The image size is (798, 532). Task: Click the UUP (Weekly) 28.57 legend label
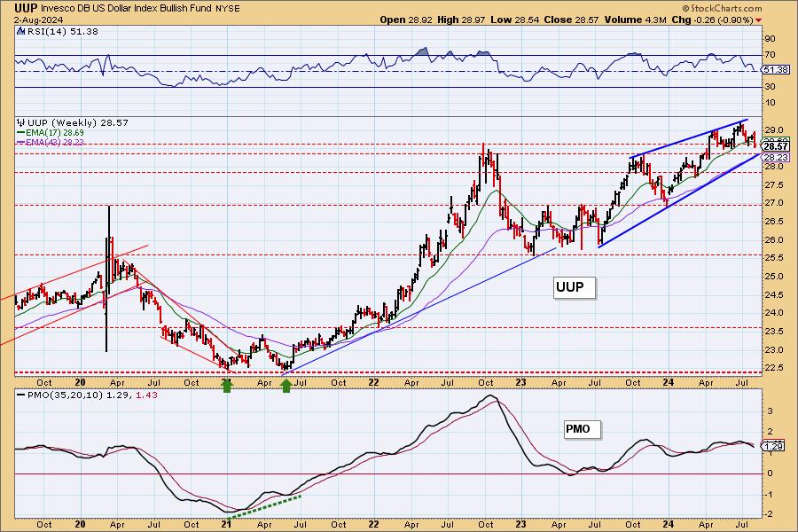pos(77,122)
